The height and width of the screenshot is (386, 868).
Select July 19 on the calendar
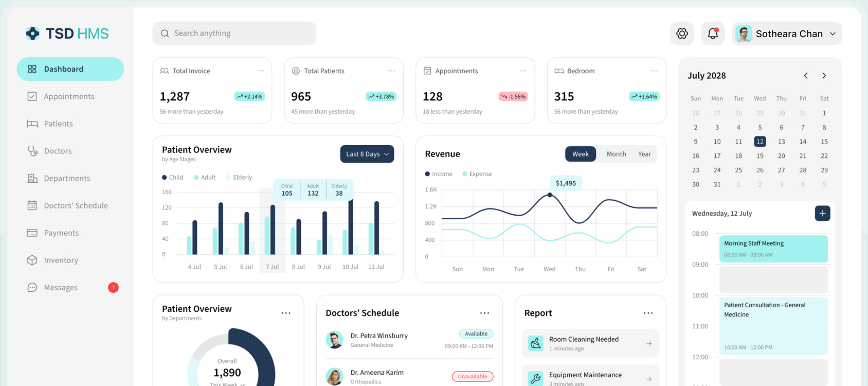point(759,156)
